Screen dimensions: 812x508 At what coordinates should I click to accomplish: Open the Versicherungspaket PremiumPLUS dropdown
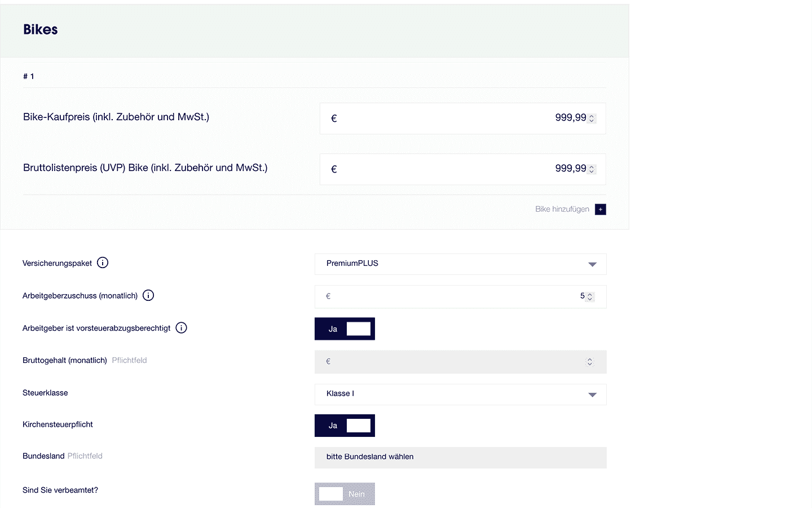coord(461,264)
